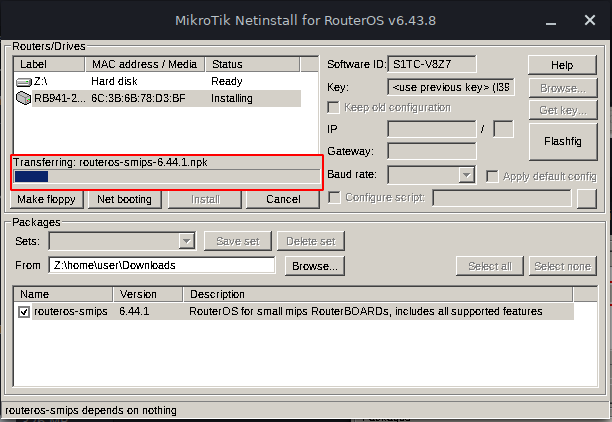Click the Ready status of Z:\
Viewport: 612px width, 422px height.
tap(227, 81)
